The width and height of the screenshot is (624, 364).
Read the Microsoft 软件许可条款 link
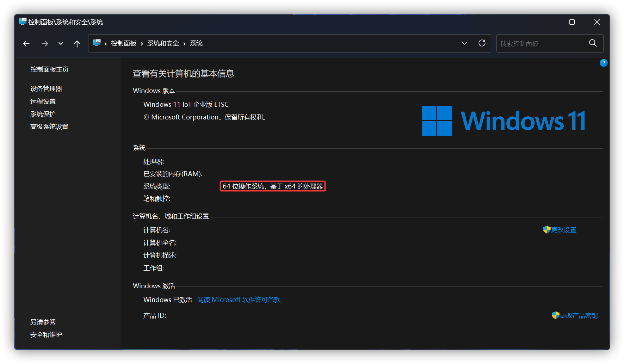tap(239, 300)
